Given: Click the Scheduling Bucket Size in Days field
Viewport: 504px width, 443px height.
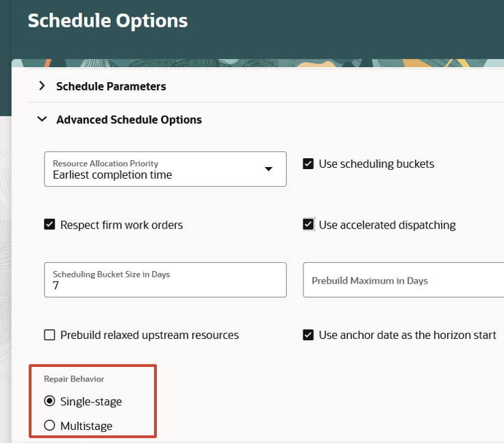Looking at the screenshot, I should (x=165, y=279).
